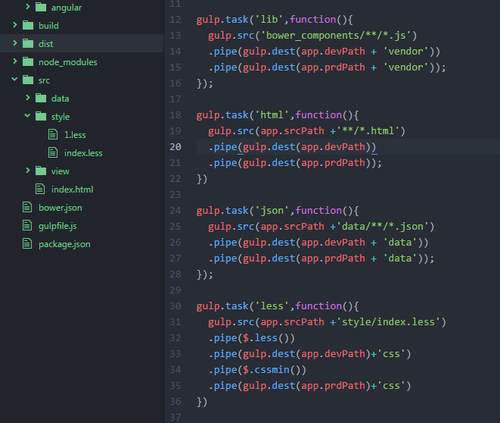The height and width of the screenshot is (423, 500).
Task: Open the index.html file
Action: (x=72, y=189)
